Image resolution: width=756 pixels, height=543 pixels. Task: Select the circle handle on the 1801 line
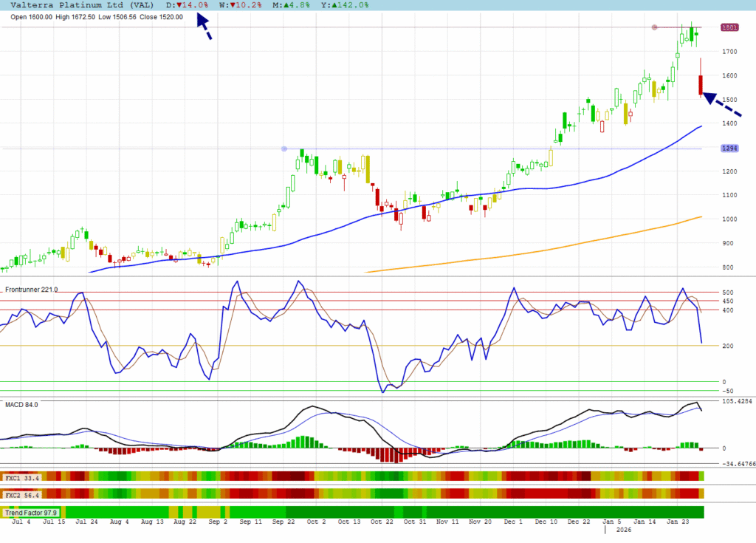coord(654,27)
